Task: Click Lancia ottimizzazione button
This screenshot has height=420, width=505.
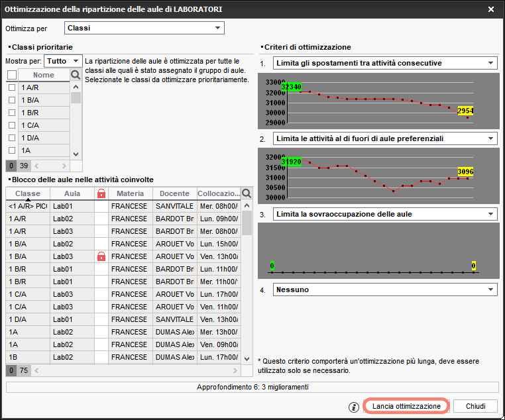Action: (x=406, y=406)
